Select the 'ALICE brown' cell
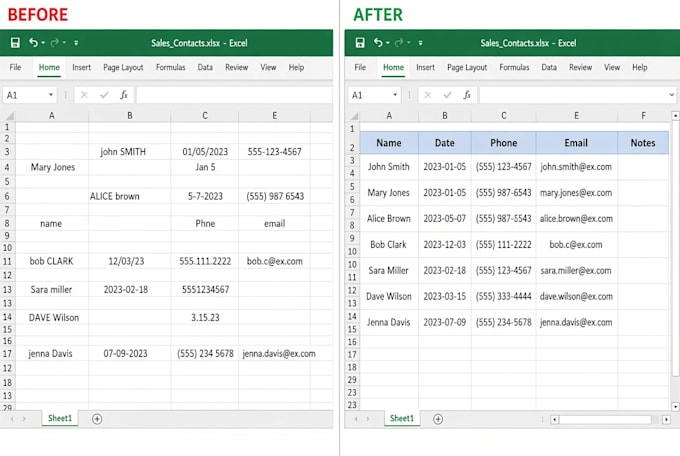This screenshot has width=680, height=456. coord(130,196)
